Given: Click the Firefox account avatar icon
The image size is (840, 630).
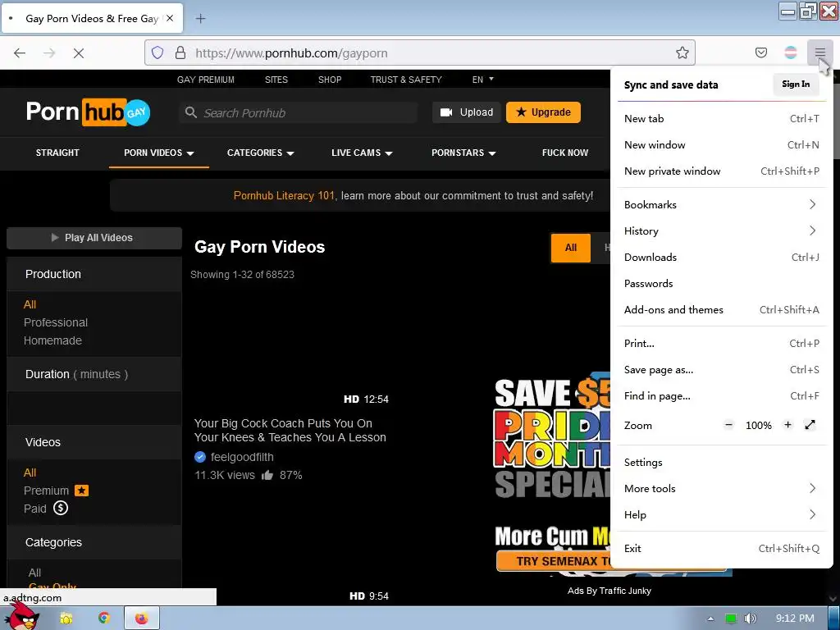Looking at the screenshot, I should (x=790, y=52).
